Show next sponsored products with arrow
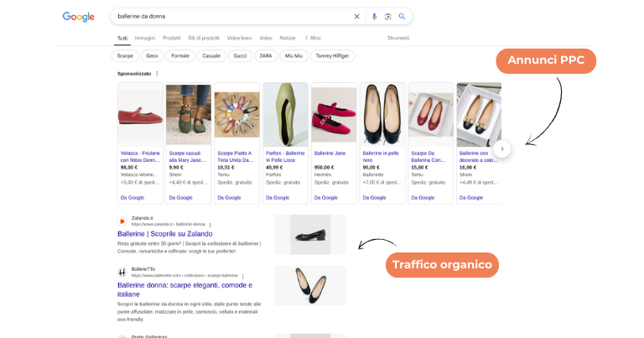The width and height of the screenshot is (644, 338). [502, 148]
